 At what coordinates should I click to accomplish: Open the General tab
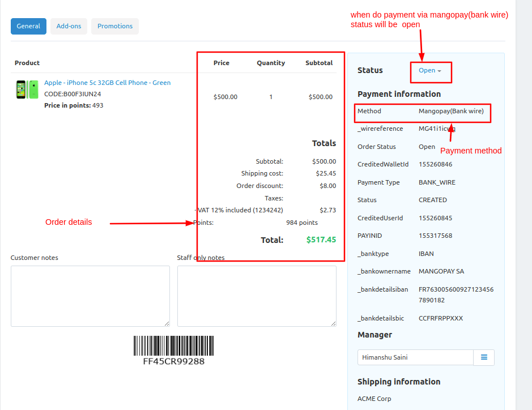(28, 26)
